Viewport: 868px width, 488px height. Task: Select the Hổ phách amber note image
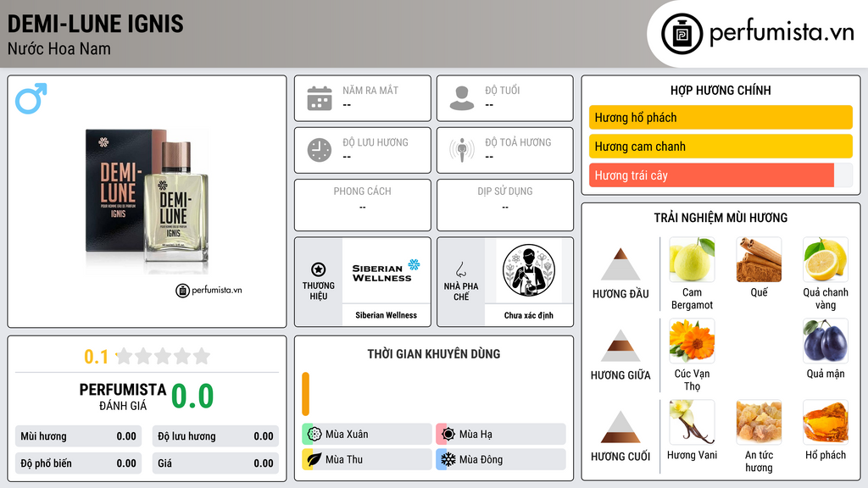(x=826, y=422)
